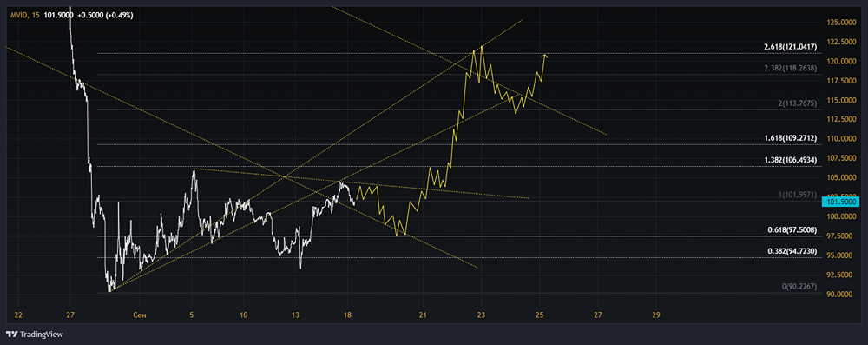Click the 97.5000 price axis label
Screen dimensions: 868x345
(x=839, y=236)
